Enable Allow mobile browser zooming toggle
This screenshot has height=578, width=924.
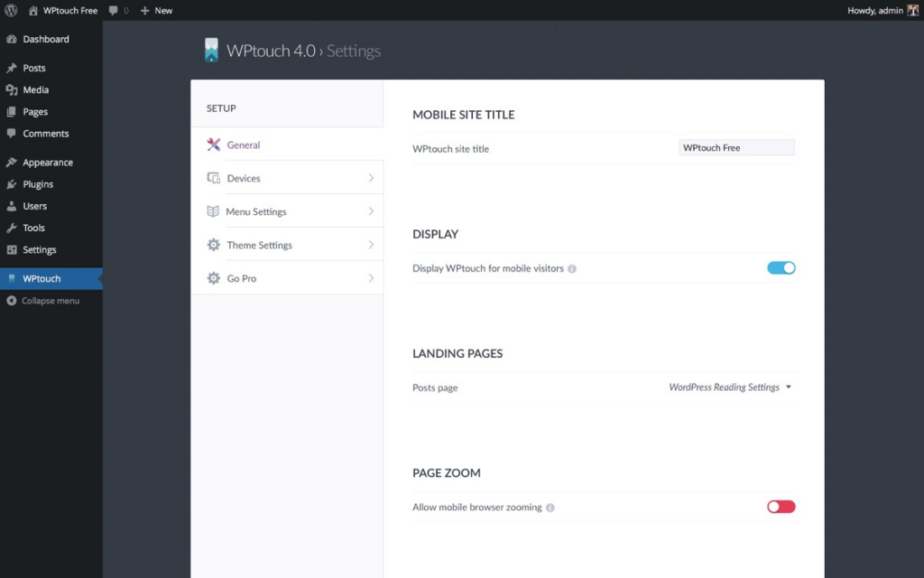point(781,507)
